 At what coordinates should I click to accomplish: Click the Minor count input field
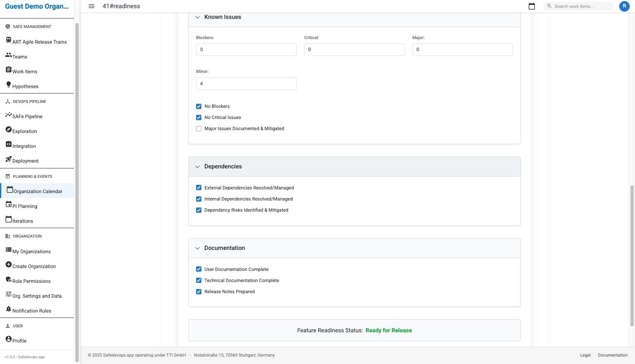click(x=246, y=84)
